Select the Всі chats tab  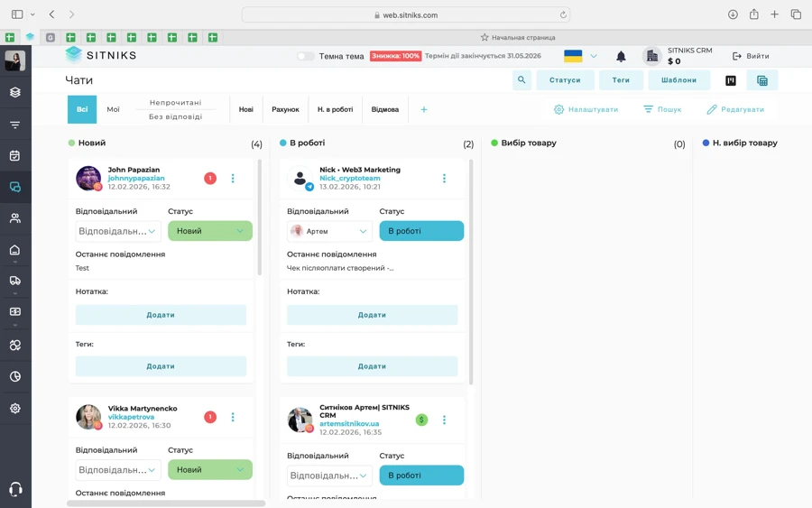click(x=82, y=109)
